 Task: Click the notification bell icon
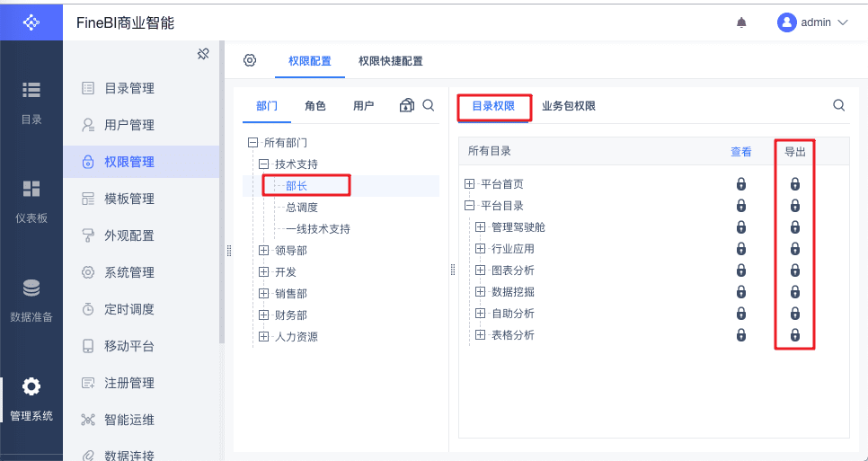pyautogui.click(x=741, y=22)
